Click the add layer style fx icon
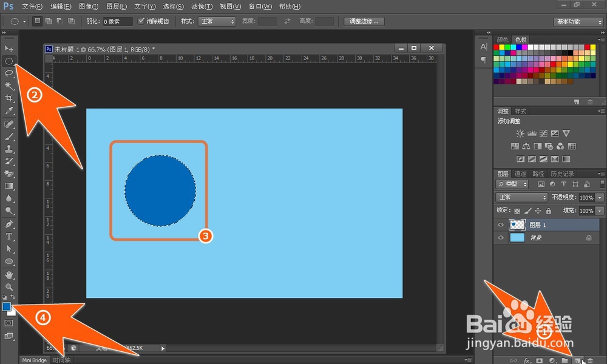 point(526,360)
